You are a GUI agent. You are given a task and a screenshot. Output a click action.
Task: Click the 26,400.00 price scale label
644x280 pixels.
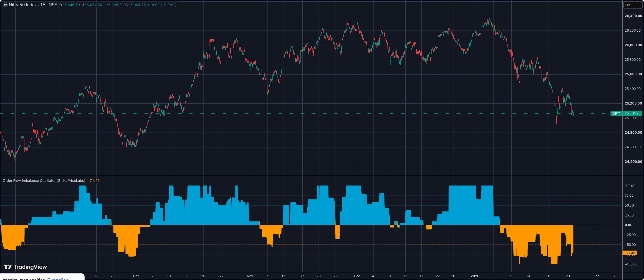tap(633, 16)
